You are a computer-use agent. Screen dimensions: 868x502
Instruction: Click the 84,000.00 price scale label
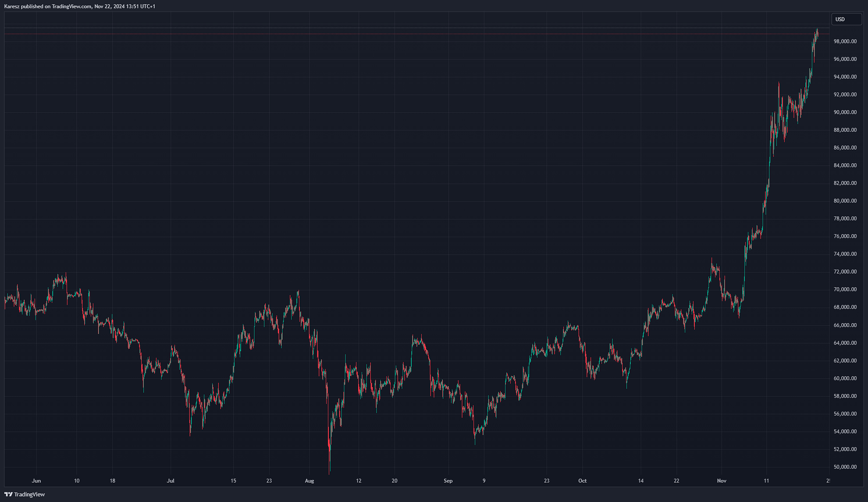(845, 165)
